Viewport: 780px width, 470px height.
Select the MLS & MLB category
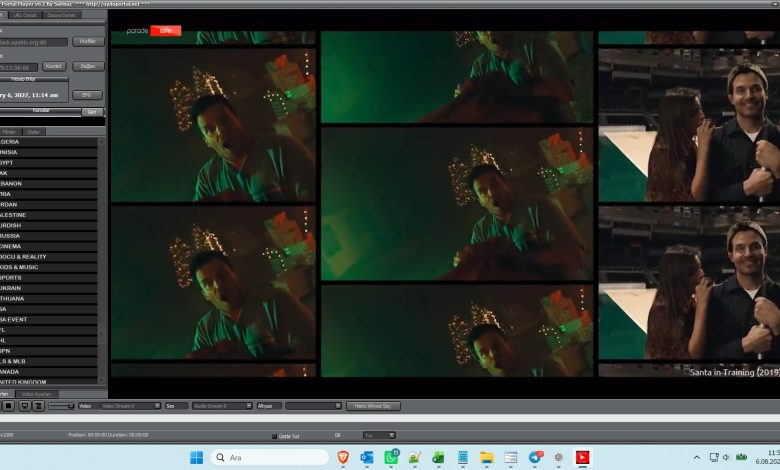click(x=48, y=361)
